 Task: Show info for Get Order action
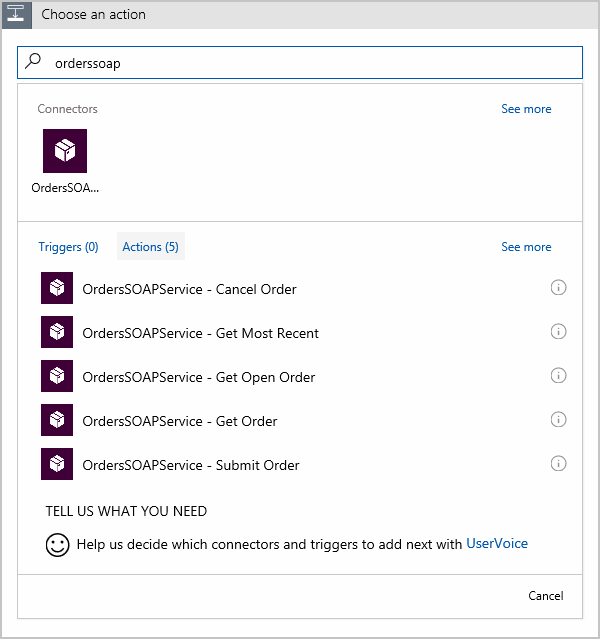click(x=558, y=420)
